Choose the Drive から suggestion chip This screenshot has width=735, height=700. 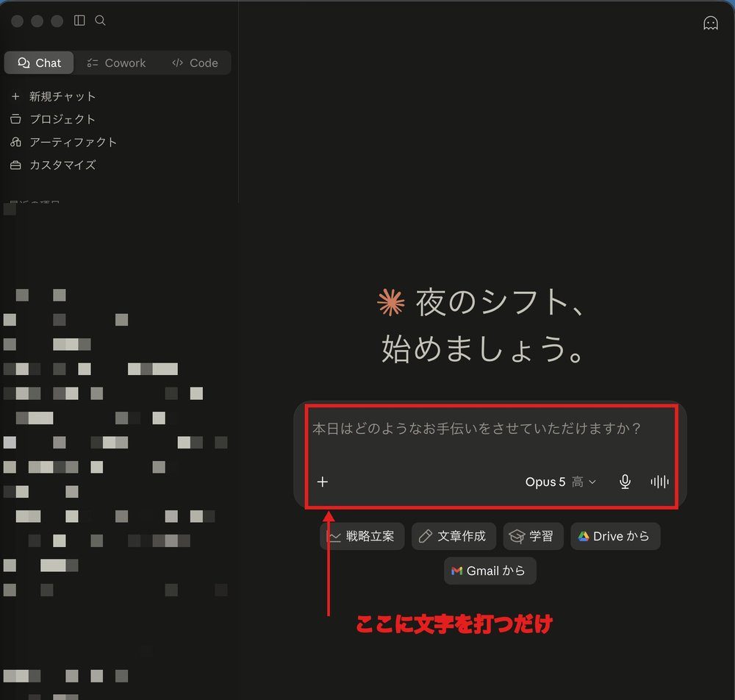tap(615, 536)
